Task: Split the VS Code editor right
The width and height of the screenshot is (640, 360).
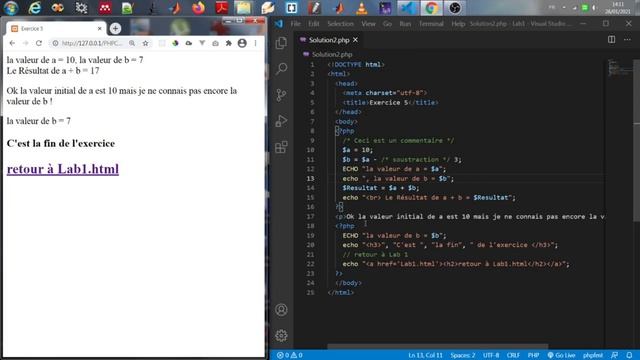Action: 611,40
